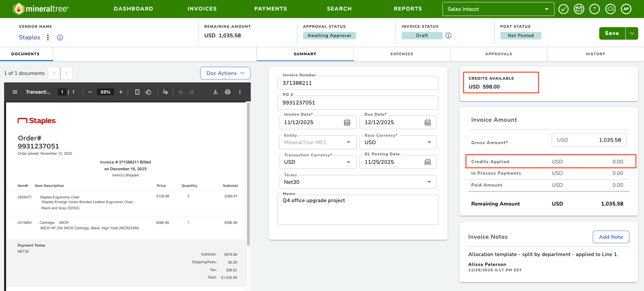Viewport: 644px width, 291px height.
Task: Click the Awaiting Approval status badge
Action: point(329,36)
